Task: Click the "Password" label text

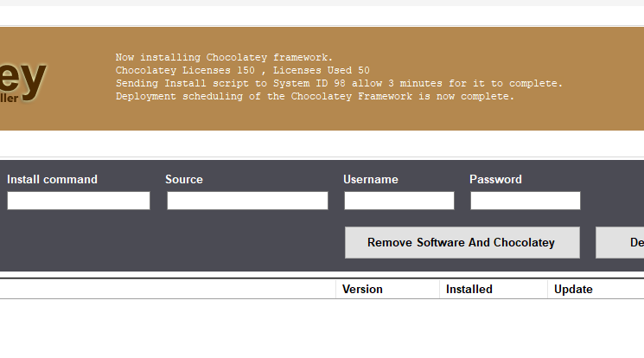Action: coord(495,180)
